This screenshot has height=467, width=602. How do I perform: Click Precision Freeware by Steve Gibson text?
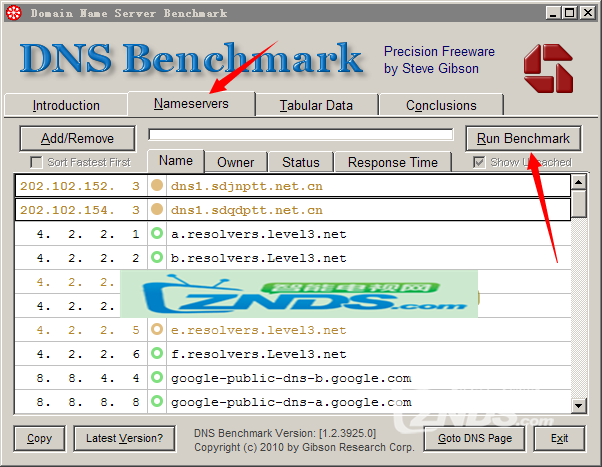pyautogui.click(x=439, y=60)
